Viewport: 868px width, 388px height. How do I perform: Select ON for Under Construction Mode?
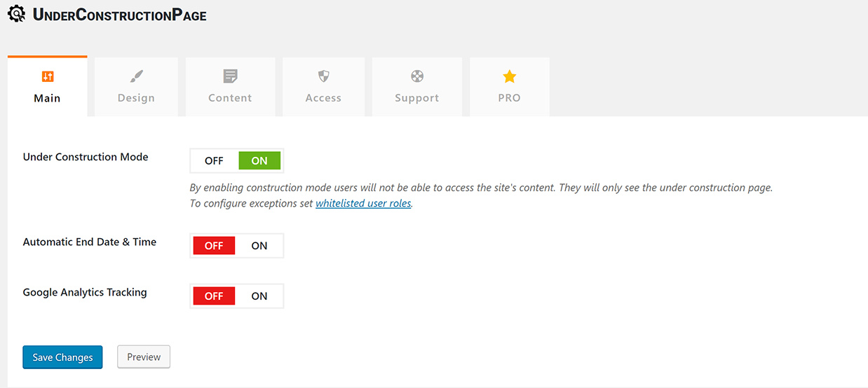(x=259, y=161)
